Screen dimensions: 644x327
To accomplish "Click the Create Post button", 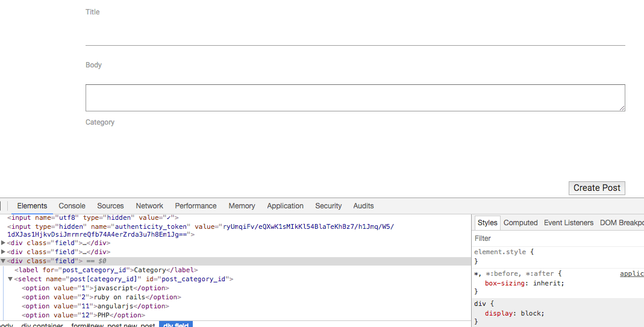I will 597,188.
